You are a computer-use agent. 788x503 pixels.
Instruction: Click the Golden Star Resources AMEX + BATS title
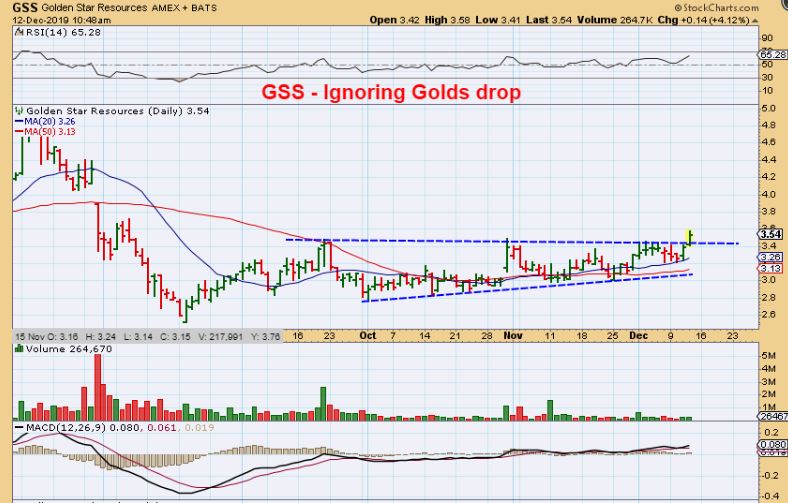(129, 8)
